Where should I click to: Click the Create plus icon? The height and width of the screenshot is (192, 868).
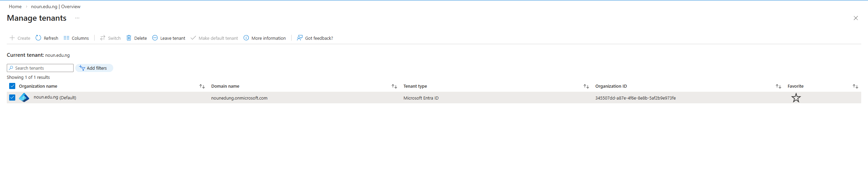click(x=12, y=38)
